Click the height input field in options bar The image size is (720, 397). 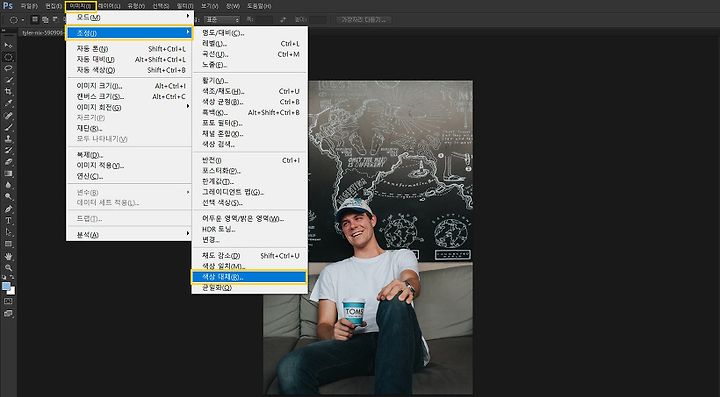(x=318, y=20)
